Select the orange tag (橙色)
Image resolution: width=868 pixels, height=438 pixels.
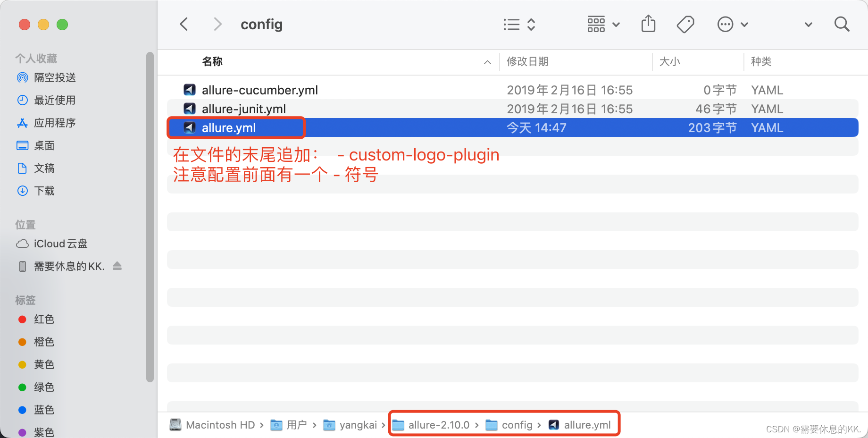36,342
